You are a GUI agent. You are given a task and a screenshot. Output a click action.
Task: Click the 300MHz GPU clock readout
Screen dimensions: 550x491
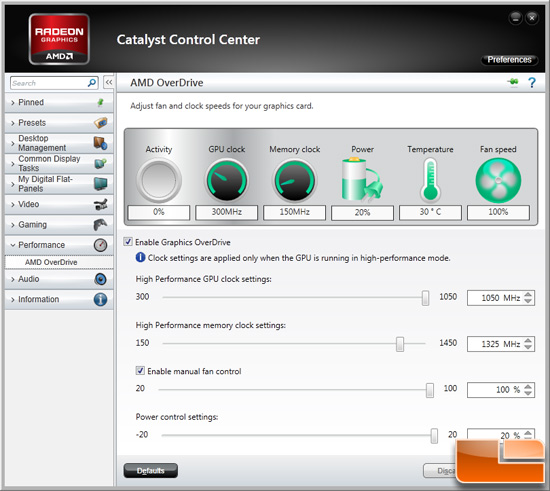[x=227, y=212]
